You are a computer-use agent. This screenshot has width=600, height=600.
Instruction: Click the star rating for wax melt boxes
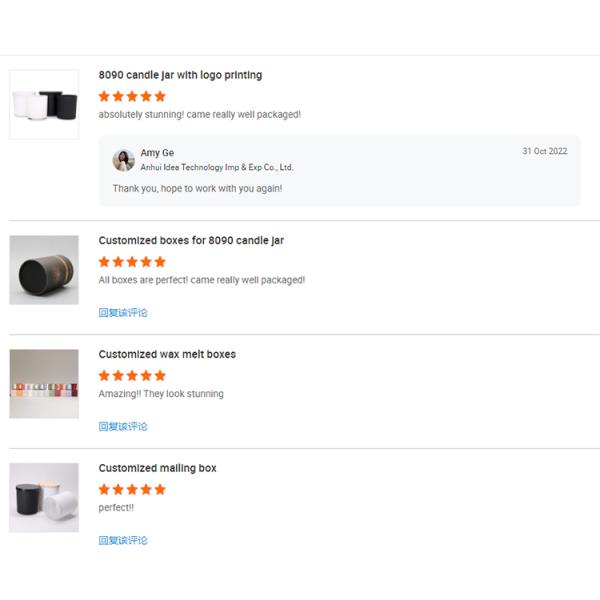(x=132, y=376)
